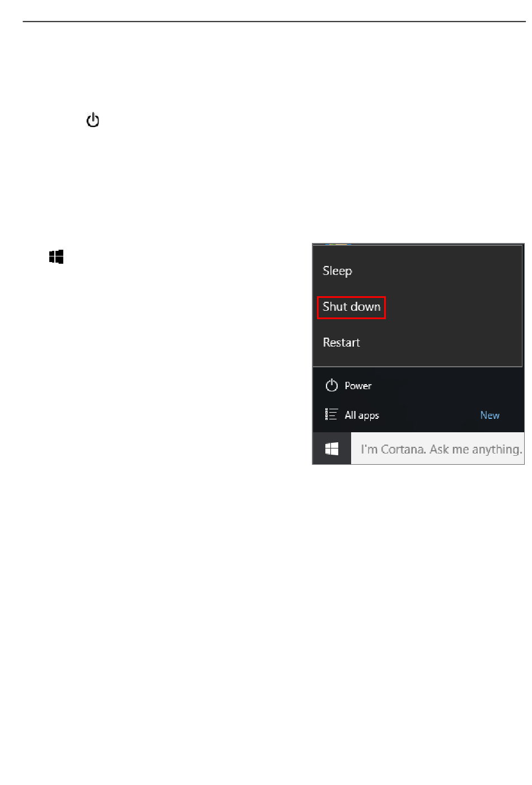Click the All apps list icon

[331, 414]
